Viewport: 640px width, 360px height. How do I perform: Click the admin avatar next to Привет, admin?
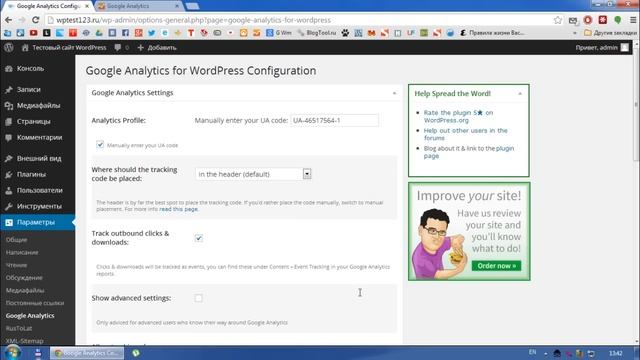(625, 48)
